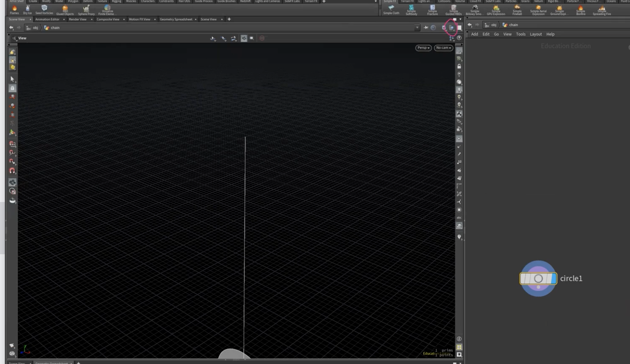Activate the magnet snapping icon in left toolbar
This screenshot has width=630, height=364.
pos(12,171)
